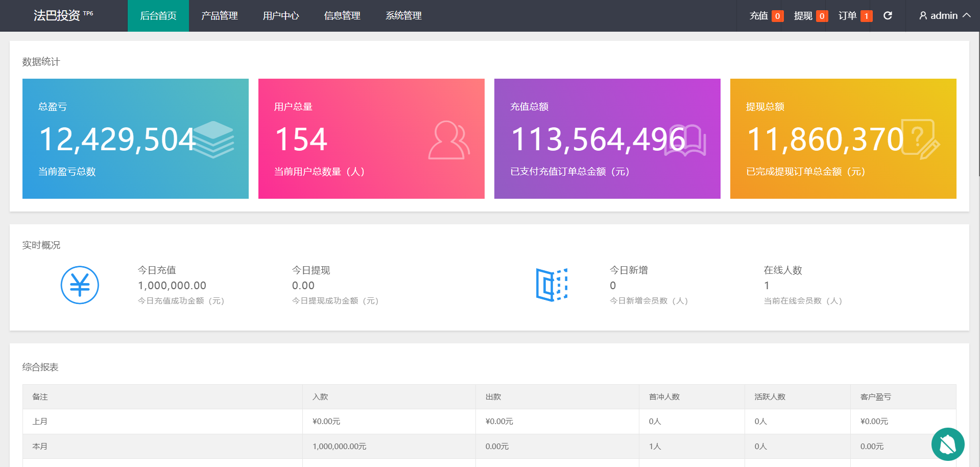Image resolution: width=980 pixels, height=467 pixels.
Task: Click the refresh icon in top bar
Action: 888,16
